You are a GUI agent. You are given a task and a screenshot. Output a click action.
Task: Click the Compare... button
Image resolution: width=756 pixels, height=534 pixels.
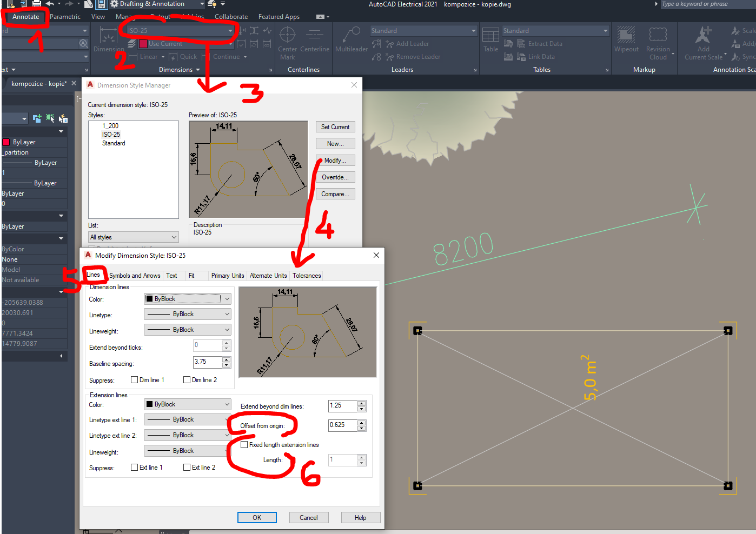[335, 194]
